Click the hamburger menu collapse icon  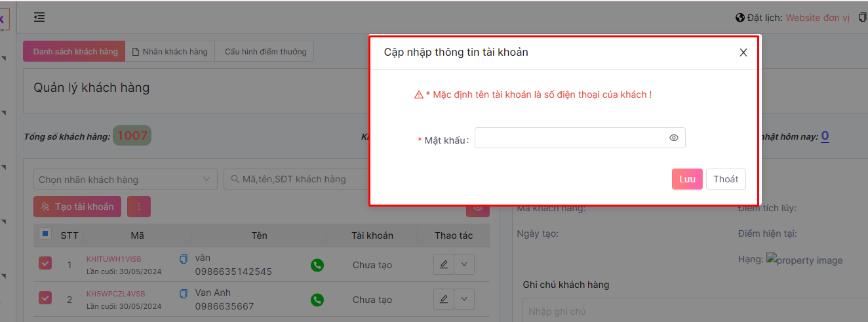pos(39,17)
